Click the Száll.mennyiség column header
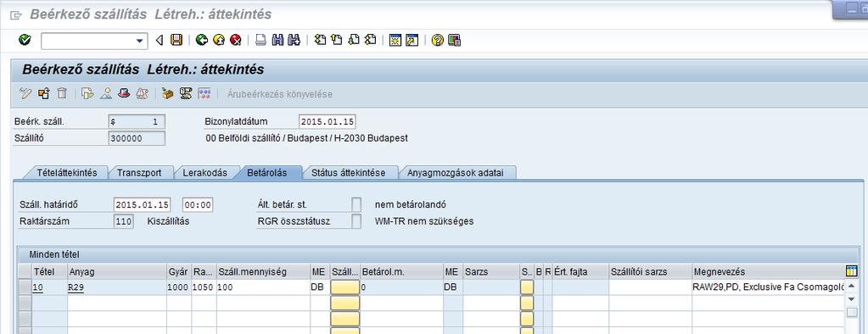The image size is (868, 334). 263,271
